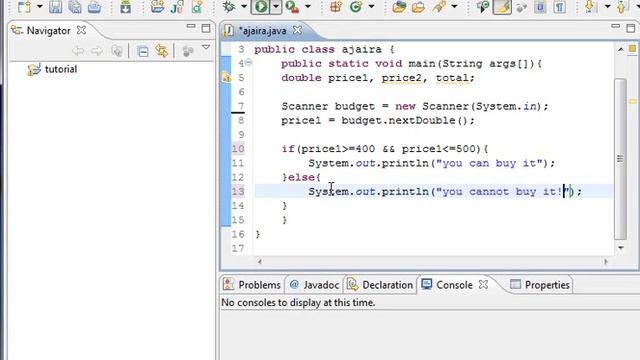Click the New JUnit test icon

tap(177, 7)
